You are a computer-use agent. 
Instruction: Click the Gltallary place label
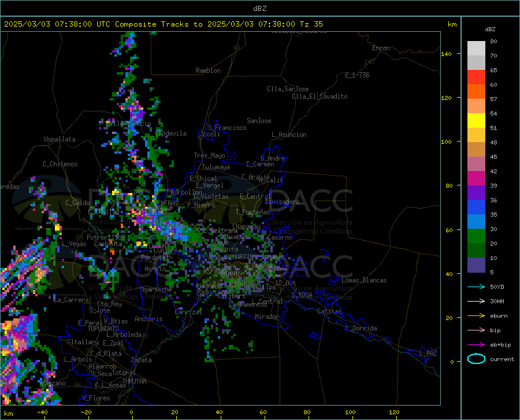click(83, 342)
